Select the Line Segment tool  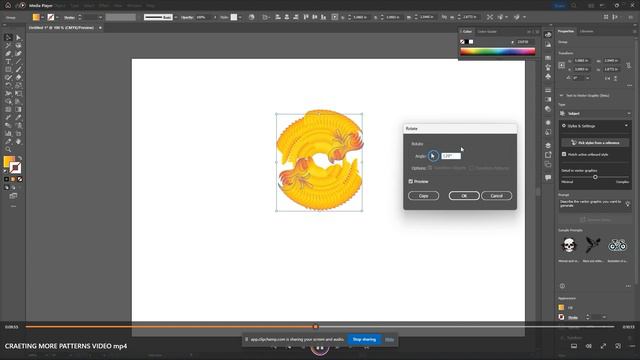[18, 62]
